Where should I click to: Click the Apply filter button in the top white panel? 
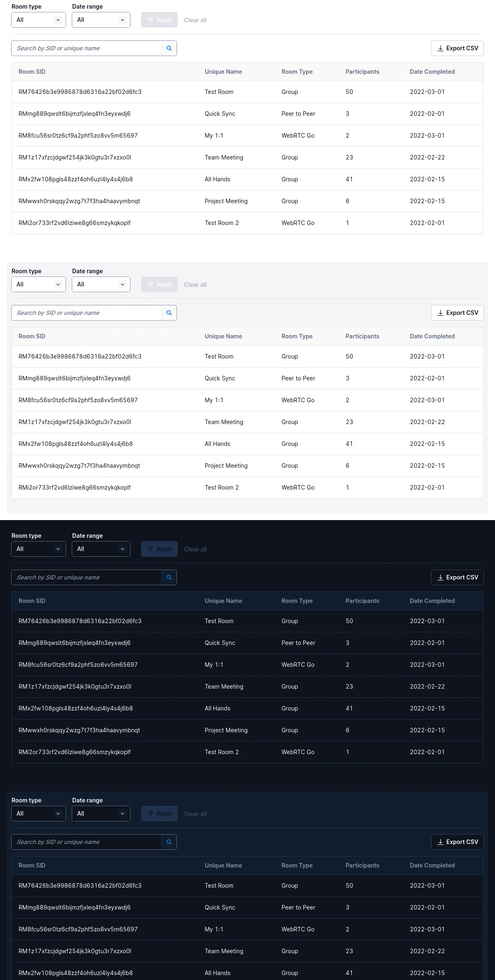pyautogui.click(x=159, y=20)
